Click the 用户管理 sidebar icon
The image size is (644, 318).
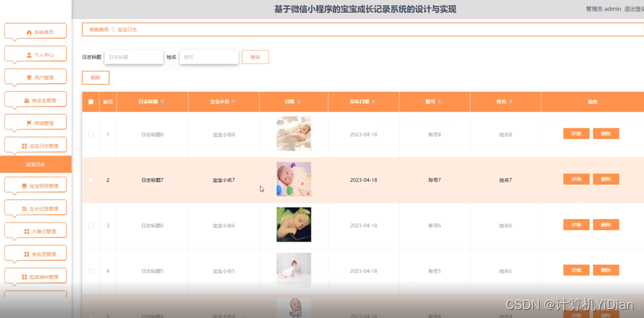29,77
